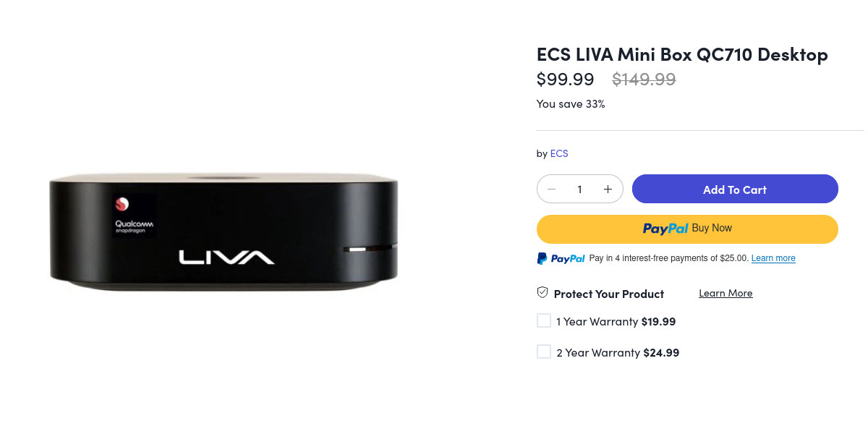Click the ECS LIVA Mini Box QC710 title
This screenshot has height=434, width=868.
pyautogui.click(x=682, y=54)
